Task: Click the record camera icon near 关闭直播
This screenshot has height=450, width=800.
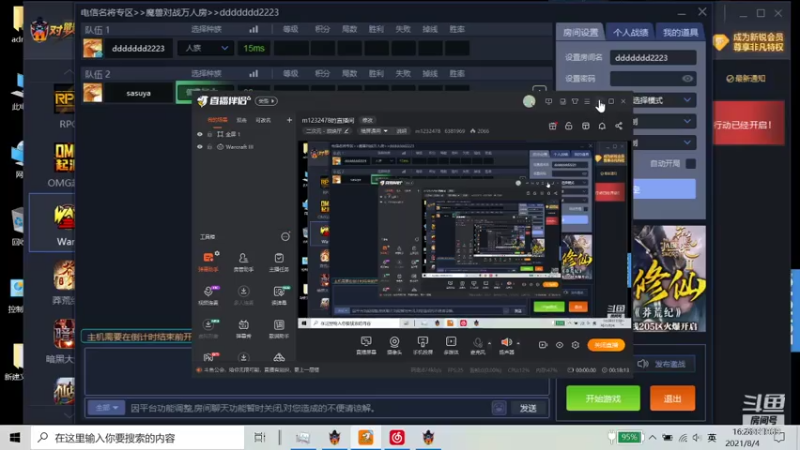Action: (x=543, y=345)
